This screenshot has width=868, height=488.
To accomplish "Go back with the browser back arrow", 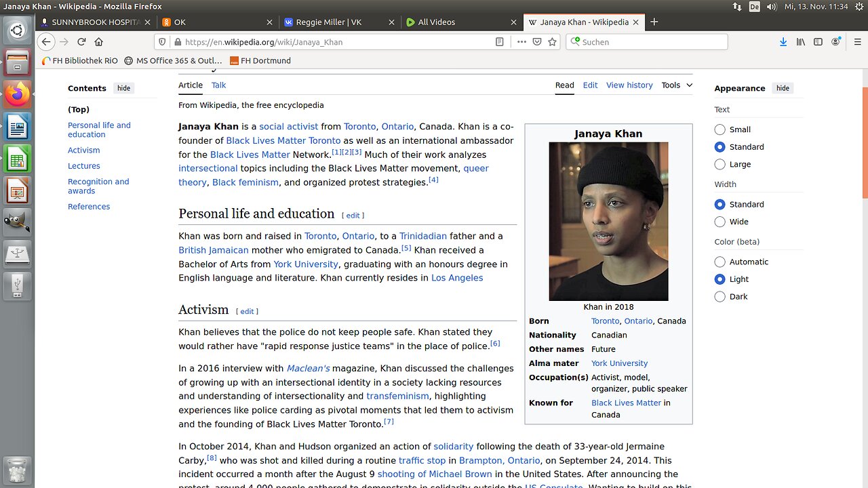I will click(46, 41).
